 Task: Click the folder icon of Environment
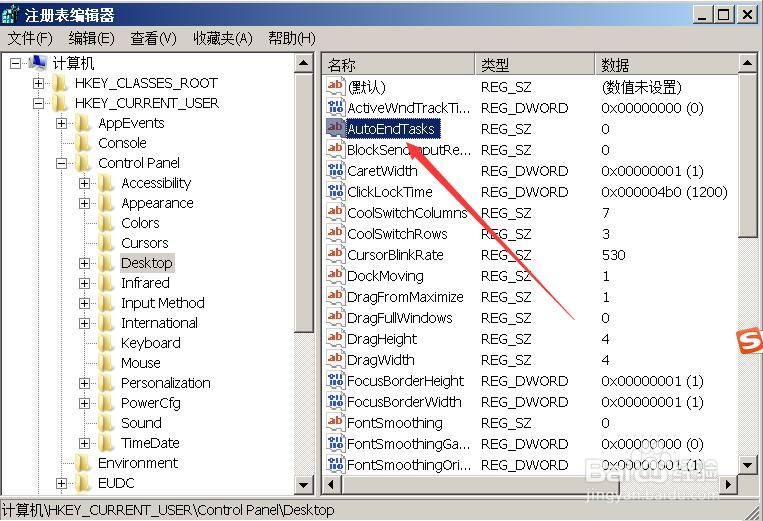point(83,463)
